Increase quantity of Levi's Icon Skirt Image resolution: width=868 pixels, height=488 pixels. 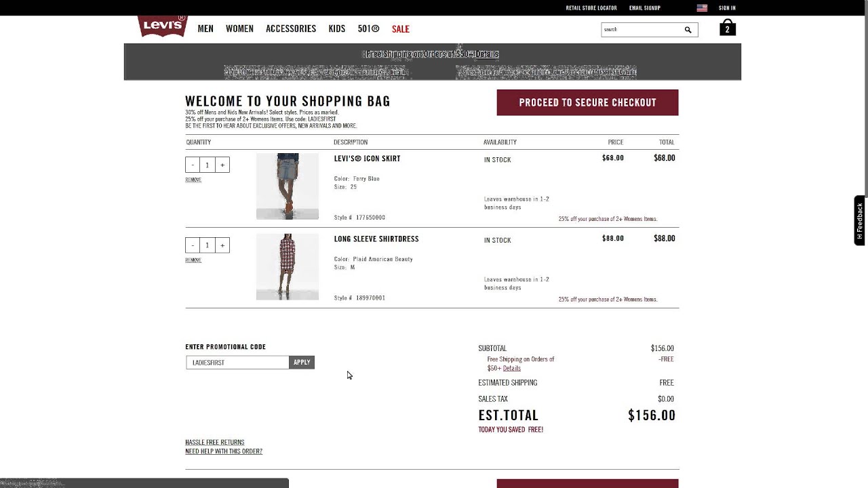[x=222, y=165]
